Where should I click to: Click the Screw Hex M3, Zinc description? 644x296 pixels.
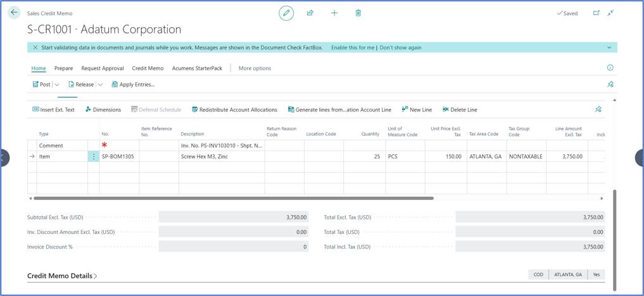click(x=222, y=157)
